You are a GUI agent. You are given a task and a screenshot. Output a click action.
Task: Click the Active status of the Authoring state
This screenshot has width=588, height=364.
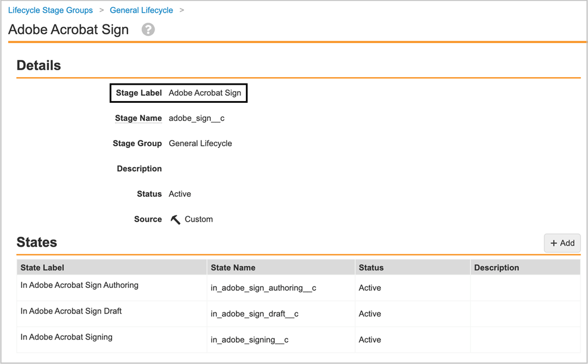370,287
